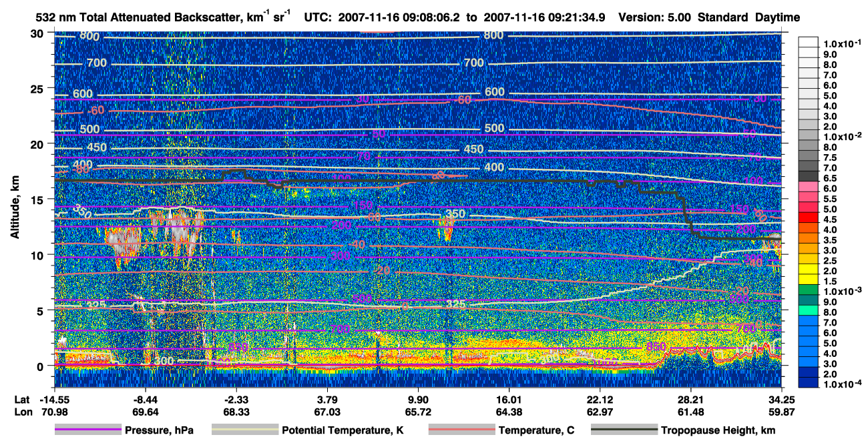The width and height of the screenshot is (868, 445).
Task: Select latitude value '34.25'
Action: [783, 399]
